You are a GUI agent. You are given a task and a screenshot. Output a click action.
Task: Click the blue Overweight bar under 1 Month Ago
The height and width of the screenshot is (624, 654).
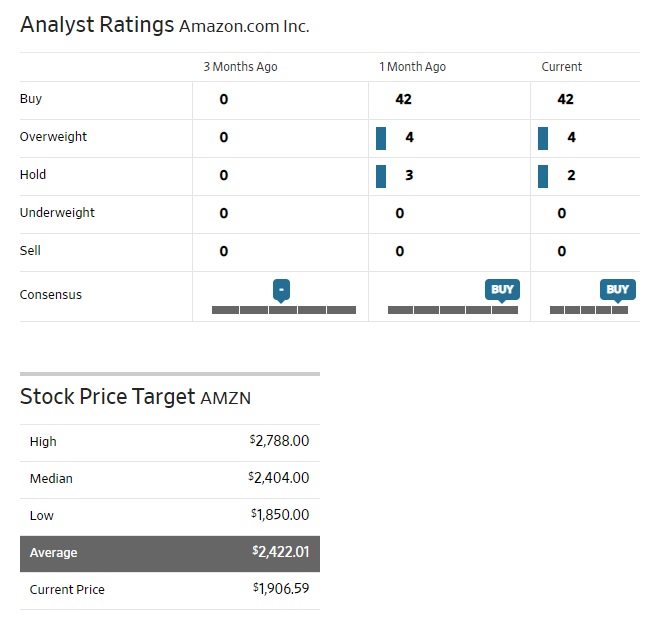[x=381, y=138]
